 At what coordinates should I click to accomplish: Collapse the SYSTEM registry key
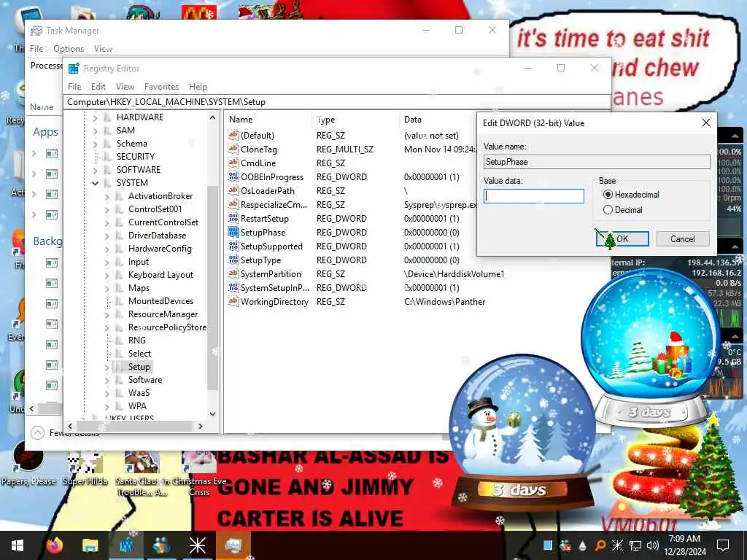click(x=96, y=183)
